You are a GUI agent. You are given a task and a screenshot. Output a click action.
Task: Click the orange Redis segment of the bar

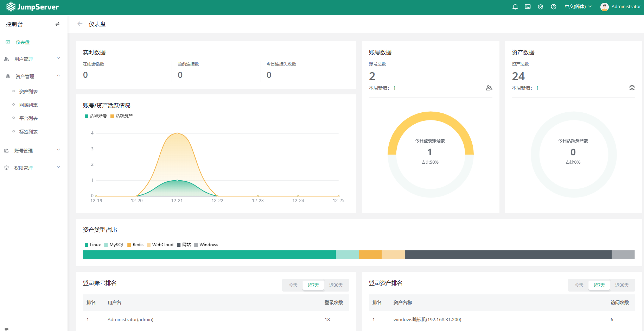[370, 255]
